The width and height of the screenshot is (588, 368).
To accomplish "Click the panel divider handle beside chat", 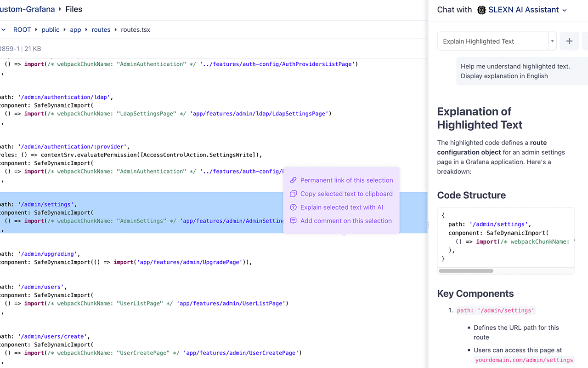I will pos(428,225).
